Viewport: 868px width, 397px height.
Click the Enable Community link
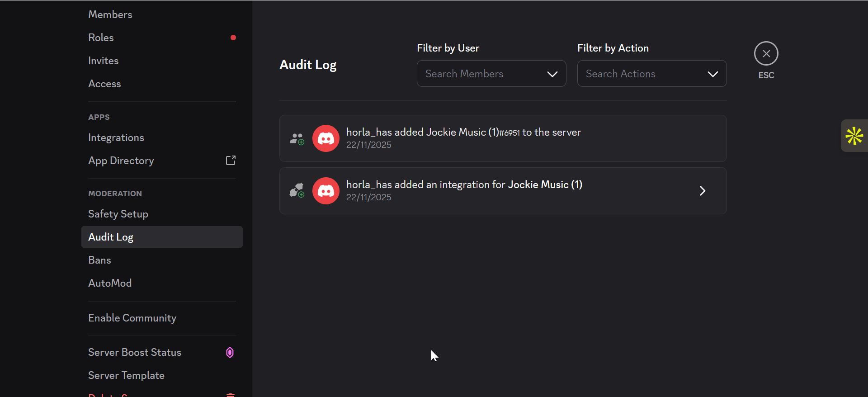132,318
